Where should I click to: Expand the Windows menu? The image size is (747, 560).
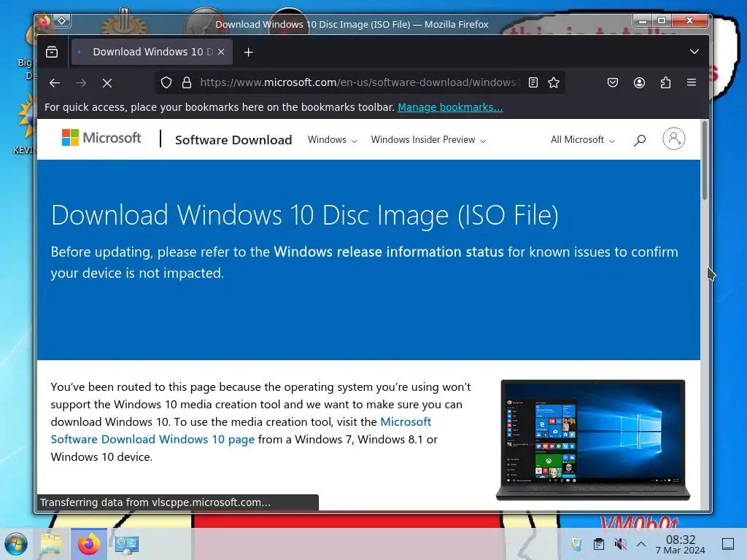332,140
